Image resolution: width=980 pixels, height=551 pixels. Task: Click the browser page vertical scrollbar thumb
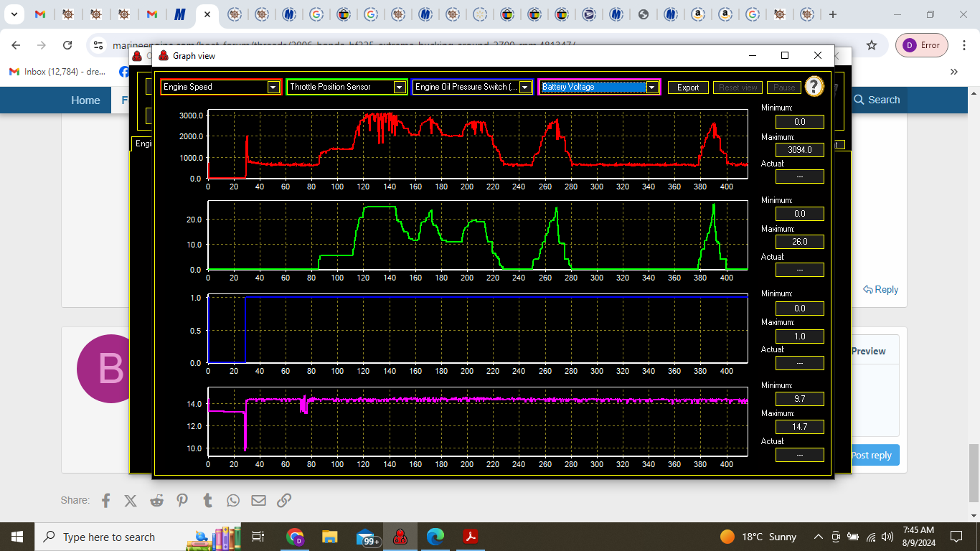tap(974, 474)
